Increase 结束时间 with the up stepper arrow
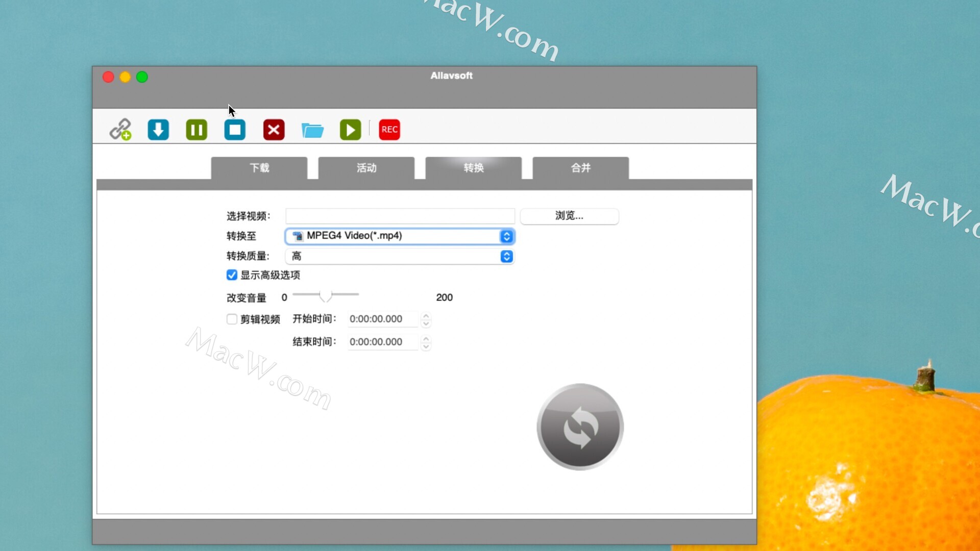Viewport: 980px width, 551px height. tap(426, 338)
